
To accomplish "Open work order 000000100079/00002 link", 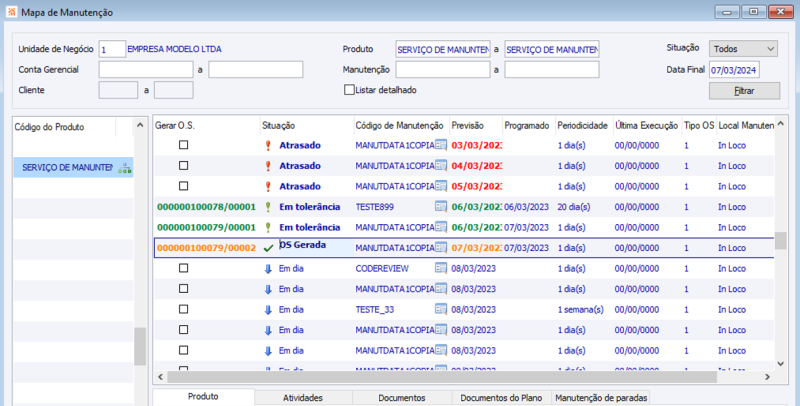I will point(206,248).
